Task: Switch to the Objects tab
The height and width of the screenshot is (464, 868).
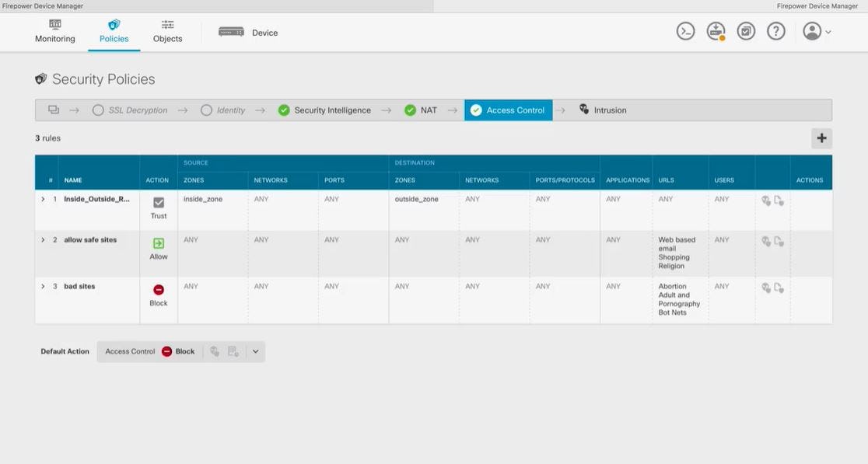Action: pos(167,31)
